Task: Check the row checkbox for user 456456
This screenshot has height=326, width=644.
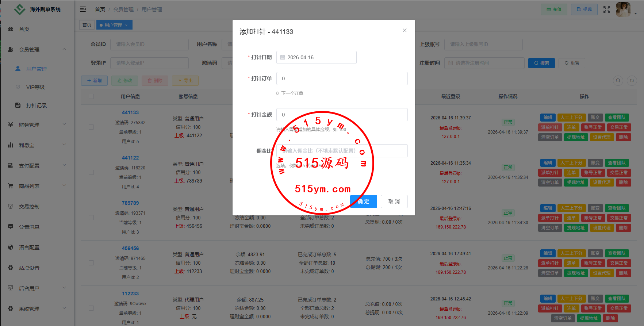Action: [x=91, y=263]
